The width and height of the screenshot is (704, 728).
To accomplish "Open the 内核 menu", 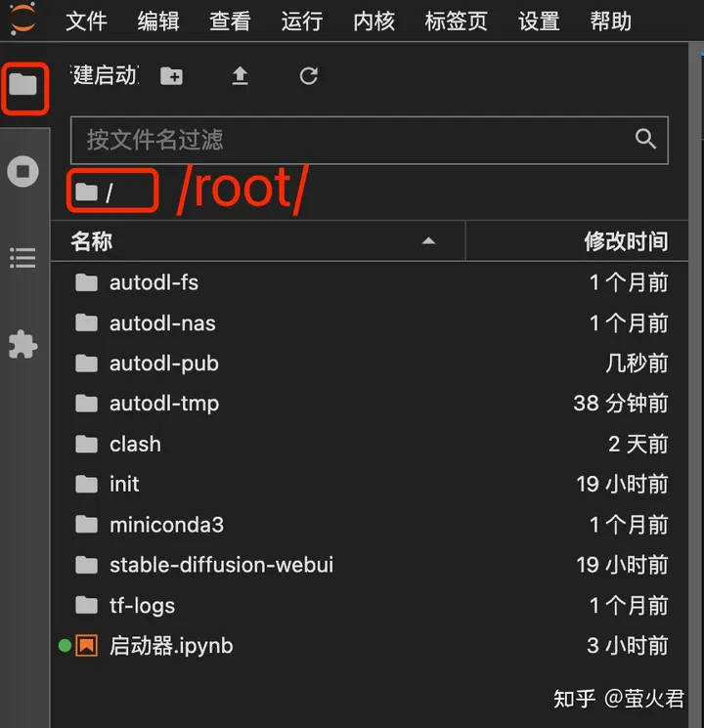I will [374, 21].
